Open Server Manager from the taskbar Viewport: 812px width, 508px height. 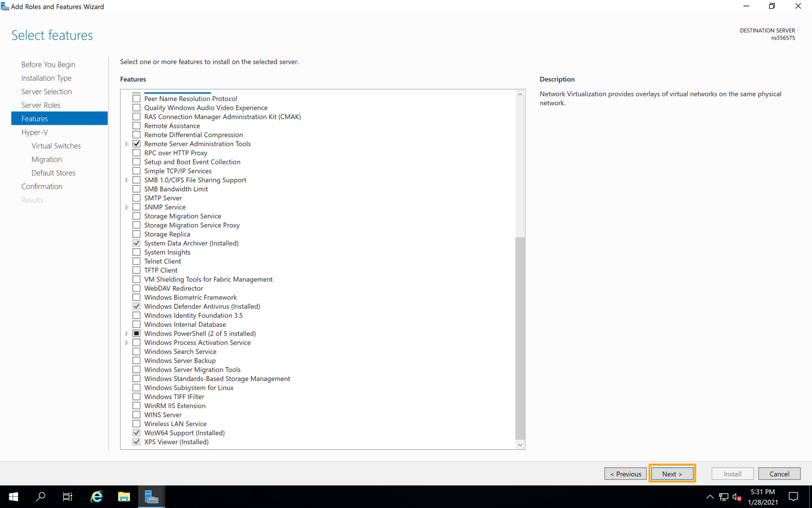(151, 496)
